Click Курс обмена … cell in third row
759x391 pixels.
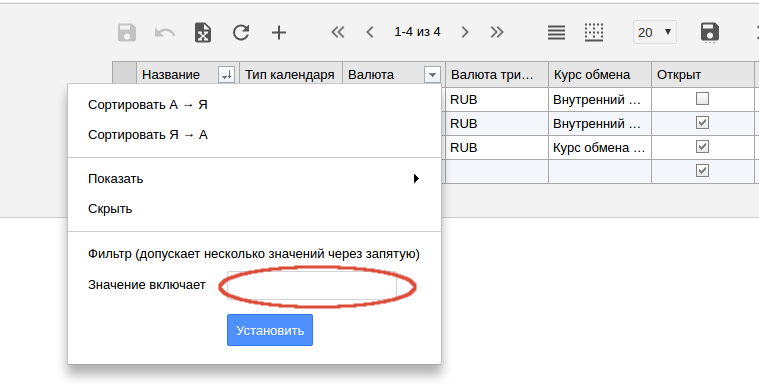tap(600, 147)
